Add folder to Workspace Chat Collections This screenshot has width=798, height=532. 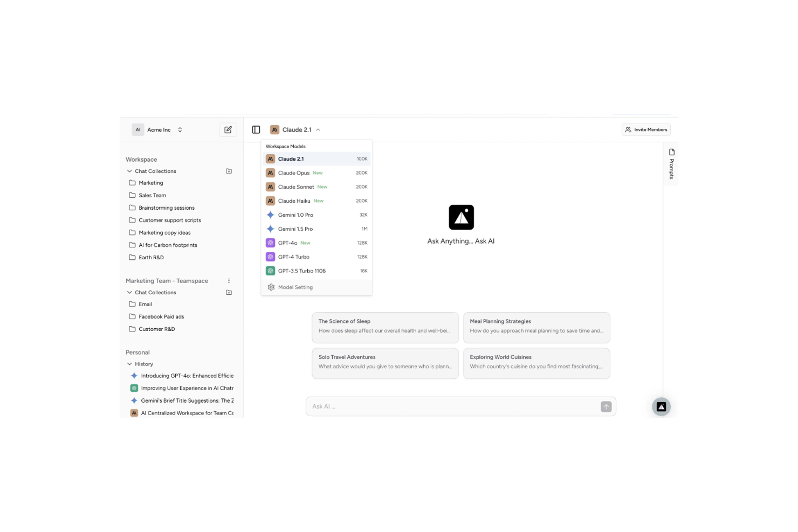click(x=229, y=171)
